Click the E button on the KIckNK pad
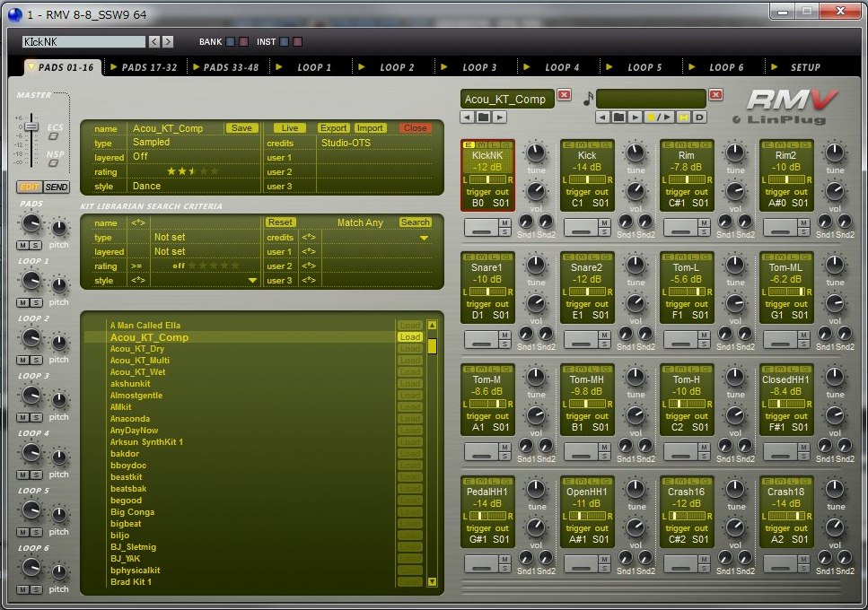Image resolution: width=868 pixels, height=610 pixels. tap(469, 145)
